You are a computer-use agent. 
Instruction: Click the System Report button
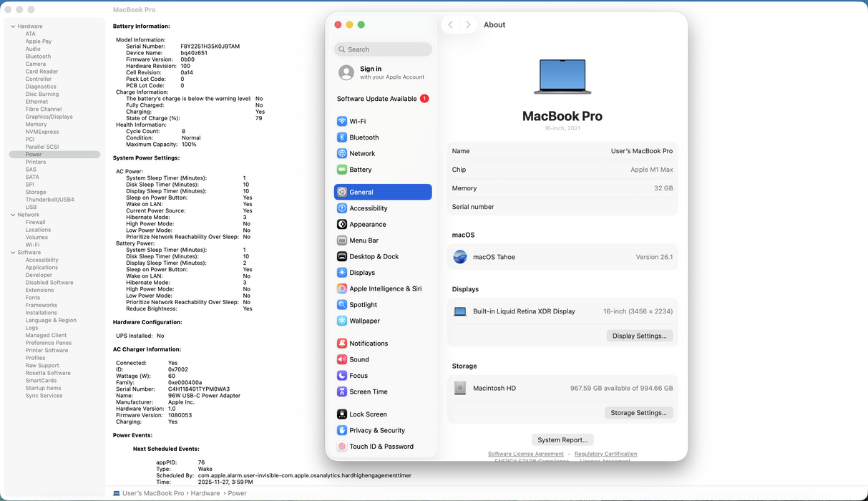562,439
